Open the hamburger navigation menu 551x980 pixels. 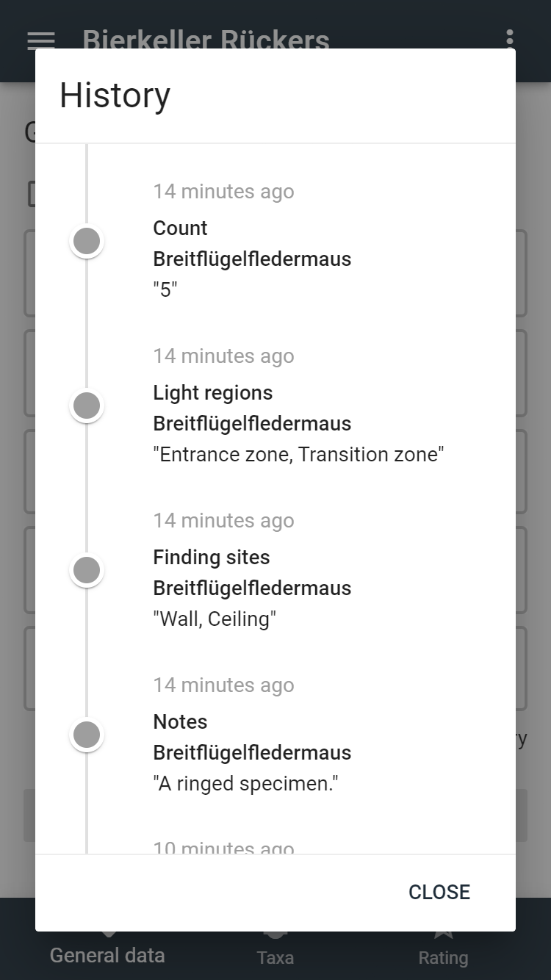(x=41, y=40)
